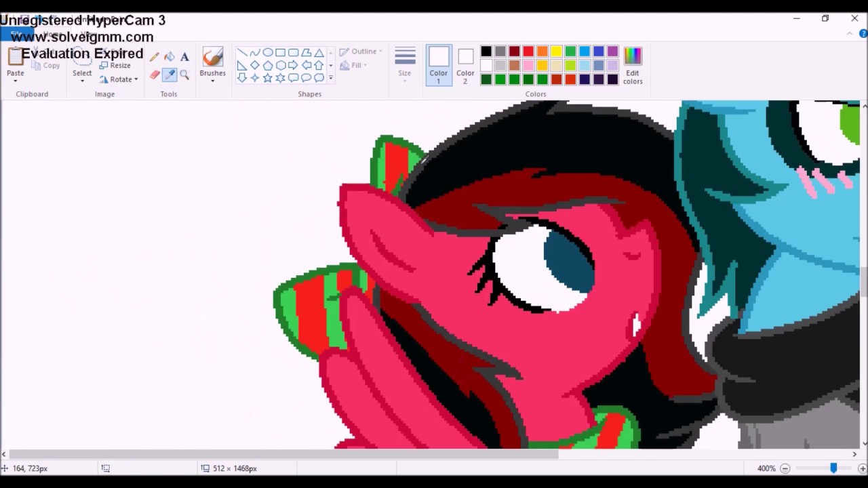The height and width of the screenshot is (488, 868).
Task: Open Edit colors dialog
Action: click(x=633, y=65)
